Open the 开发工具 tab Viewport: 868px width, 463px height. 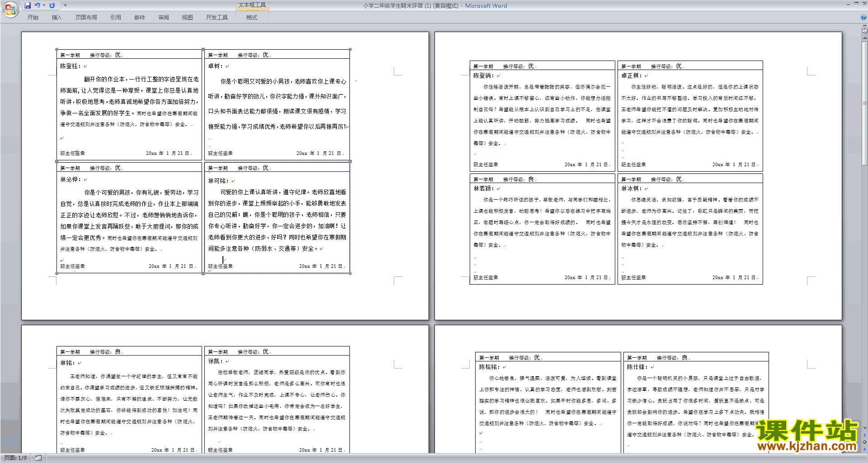tap(217, 17)
